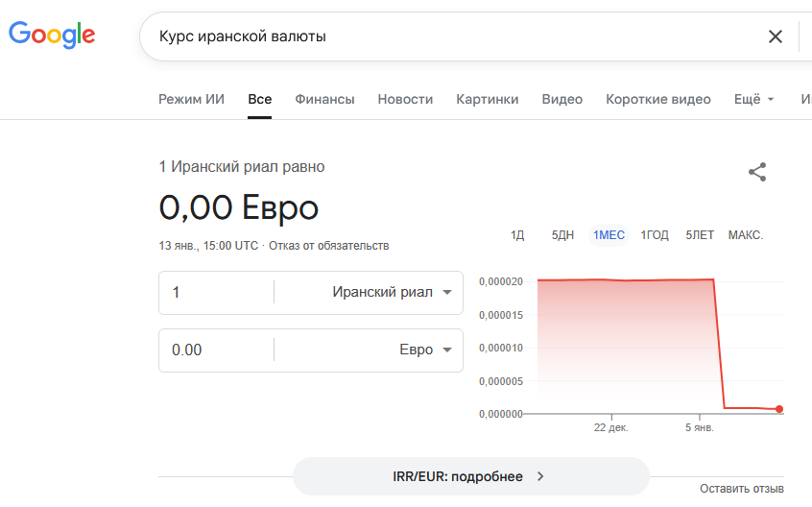Image resolution: width=812 pixels, height=507 pixels.
Task: Select the МАКС. chart range
Action: (745, 235)
